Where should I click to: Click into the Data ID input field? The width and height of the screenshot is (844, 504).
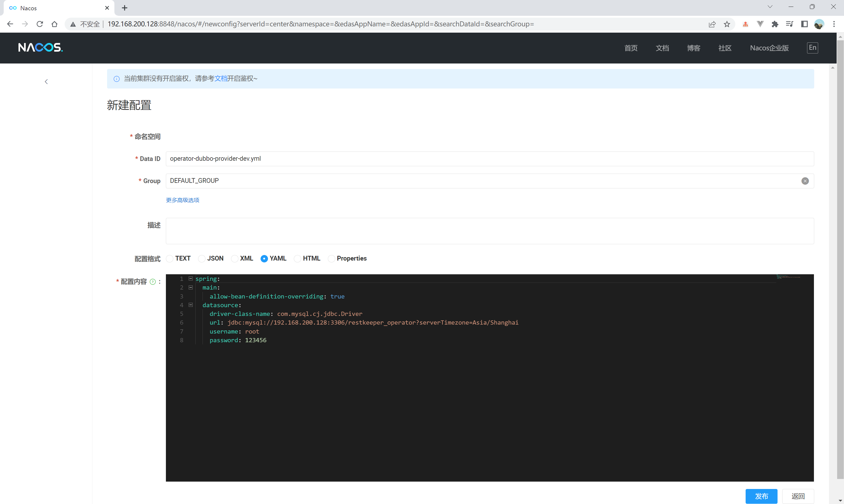coord(490,159)
